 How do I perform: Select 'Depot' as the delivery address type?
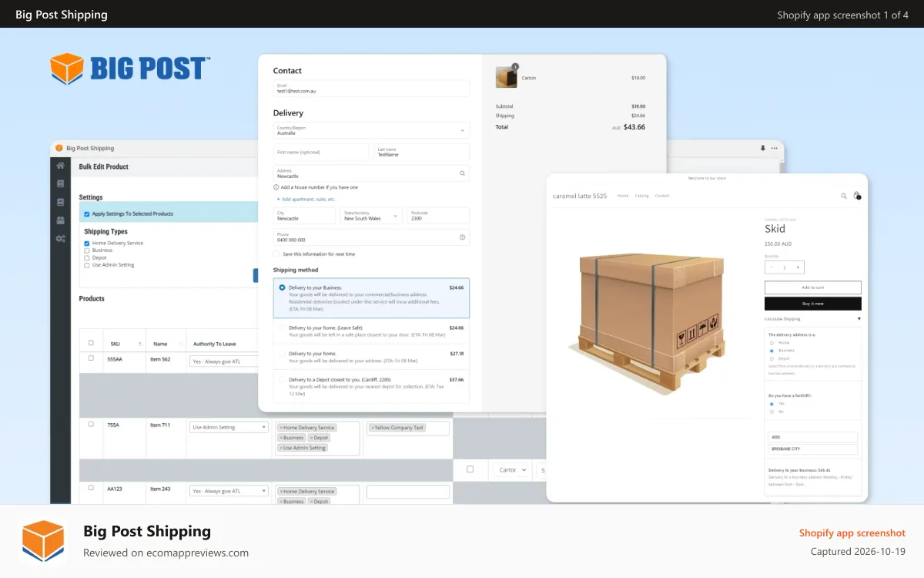[772, 358]
